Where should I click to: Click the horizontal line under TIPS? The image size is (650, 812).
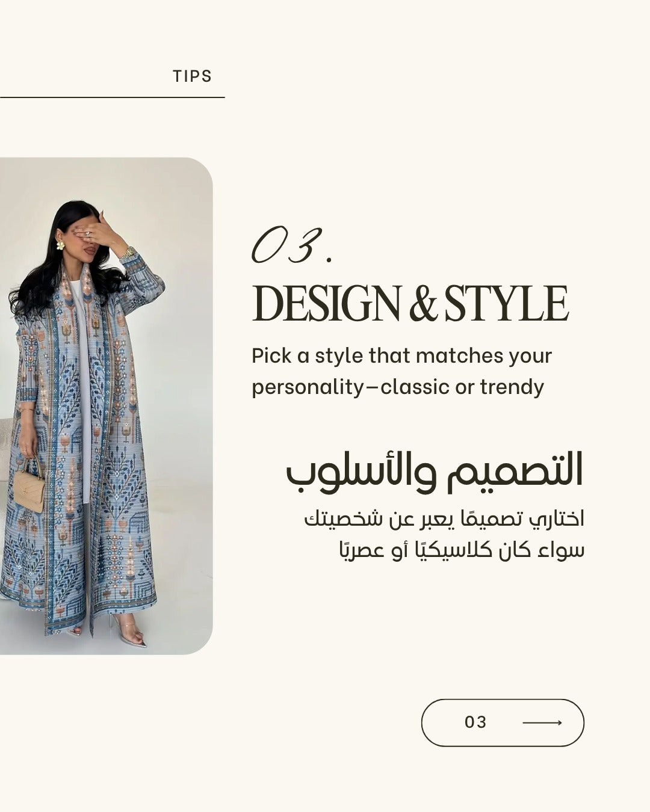coord(112,97)
